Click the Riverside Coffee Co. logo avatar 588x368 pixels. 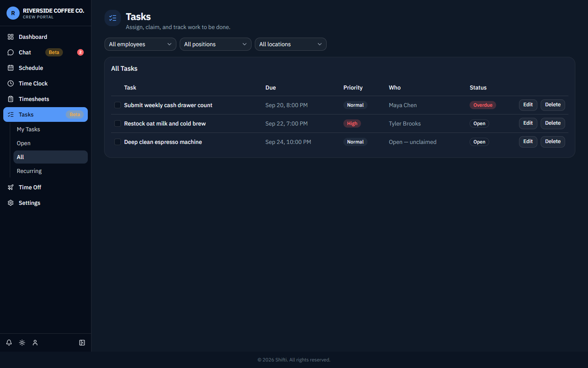(13, 13)
